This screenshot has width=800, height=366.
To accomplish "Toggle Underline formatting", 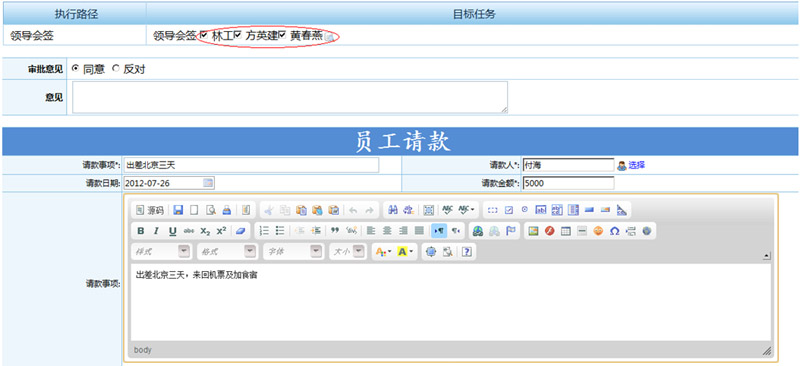I will click(172, 231).
